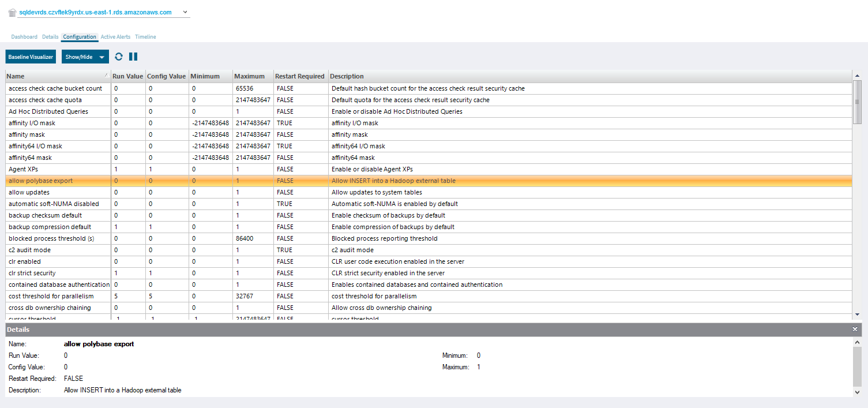Click the 86400 maximum value cell

(x=253, y=238)
